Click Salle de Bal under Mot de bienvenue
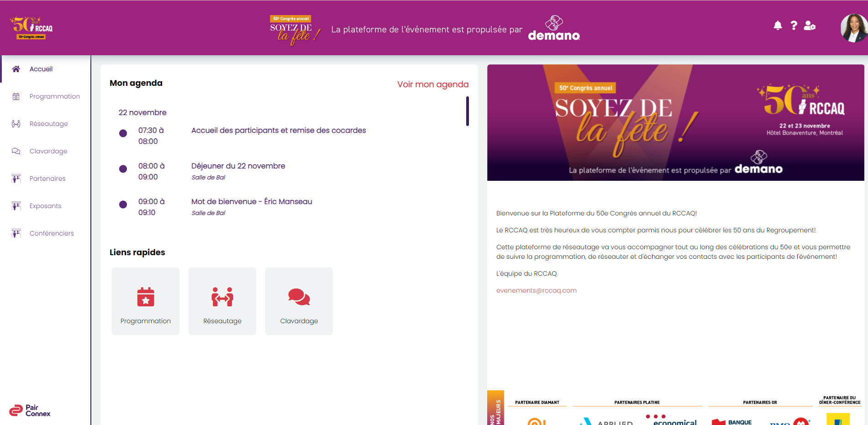 point(208,213)
